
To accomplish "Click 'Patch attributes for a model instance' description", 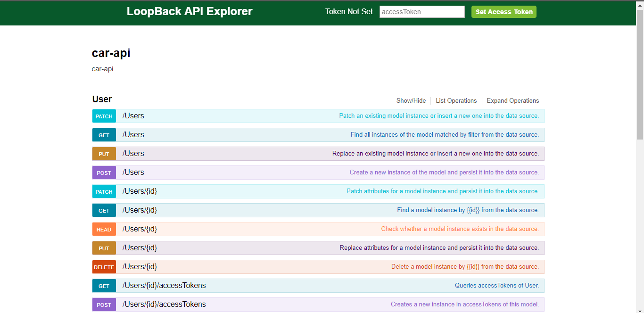I will point(443,191).
